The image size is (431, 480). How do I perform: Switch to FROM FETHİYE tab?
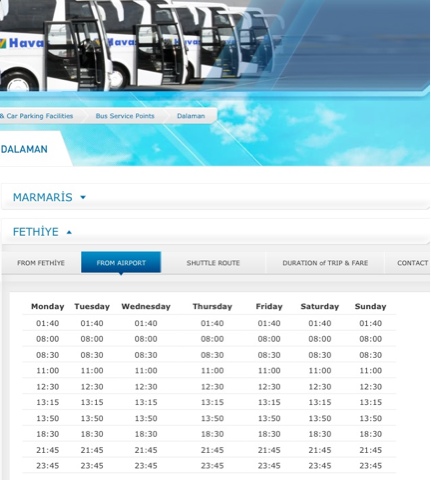(41, 263)
